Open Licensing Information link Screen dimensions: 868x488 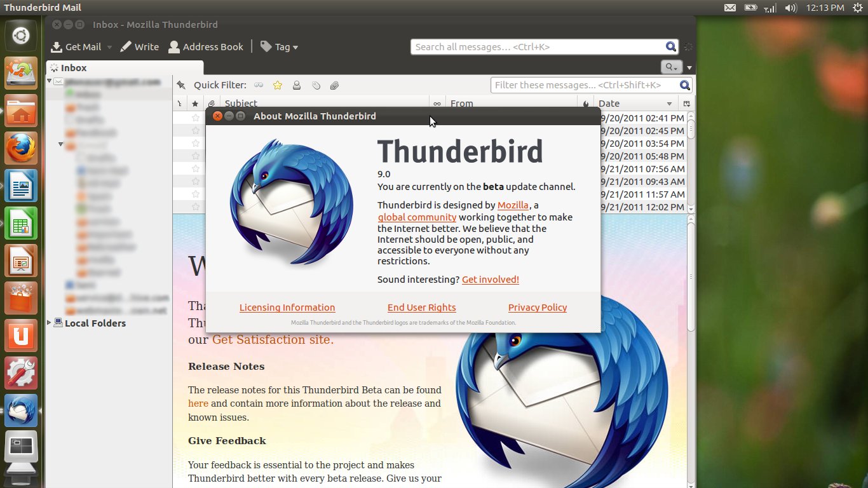pyautogui.click(x=287, y=308)
